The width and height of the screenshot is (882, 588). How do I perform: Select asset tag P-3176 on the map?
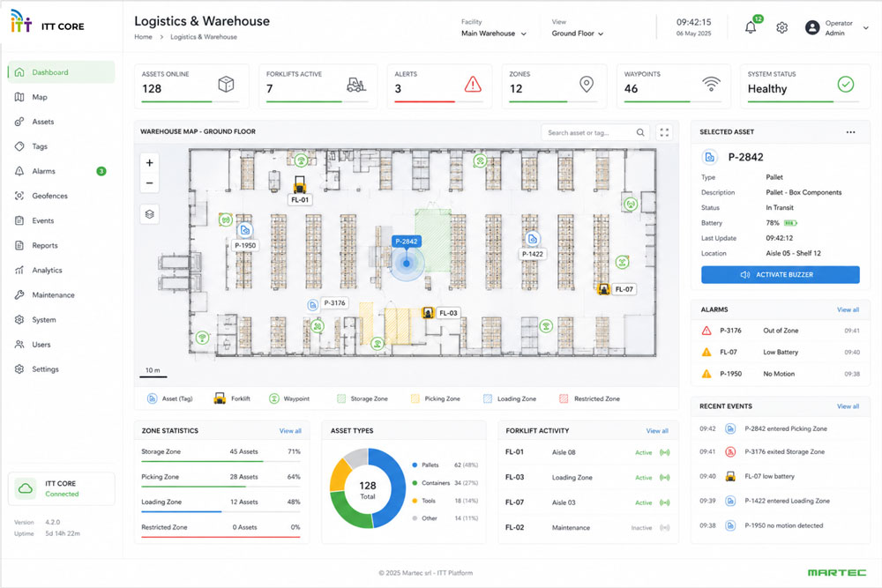click(313, 305)
